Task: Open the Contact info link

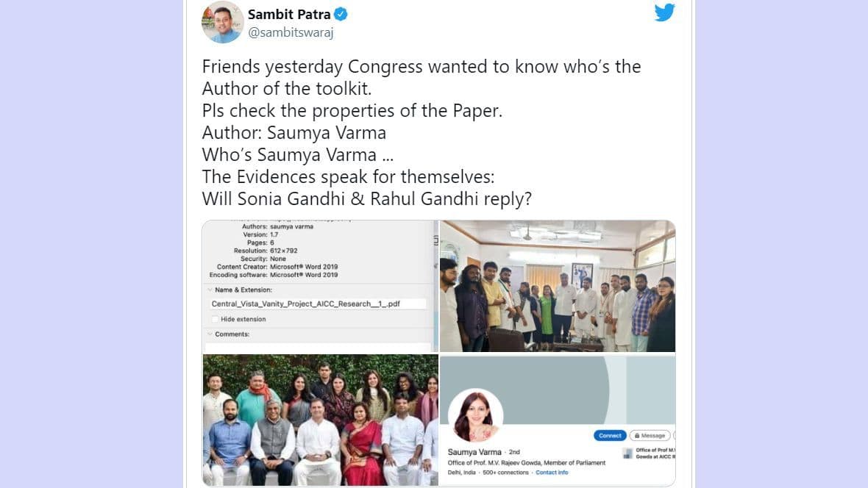Action: click(552, 473)
